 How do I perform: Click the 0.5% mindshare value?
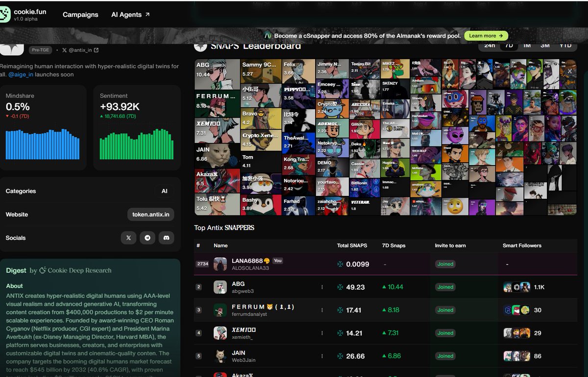tap(18, 106)
